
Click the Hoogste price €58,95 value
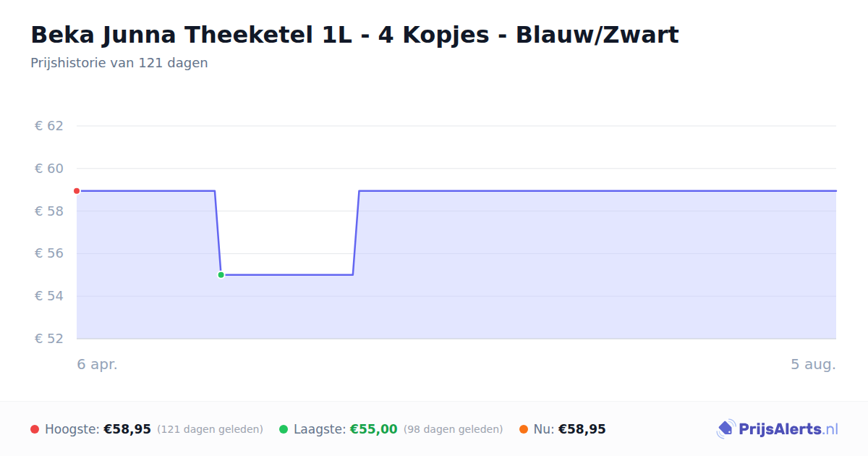[127, 429]
